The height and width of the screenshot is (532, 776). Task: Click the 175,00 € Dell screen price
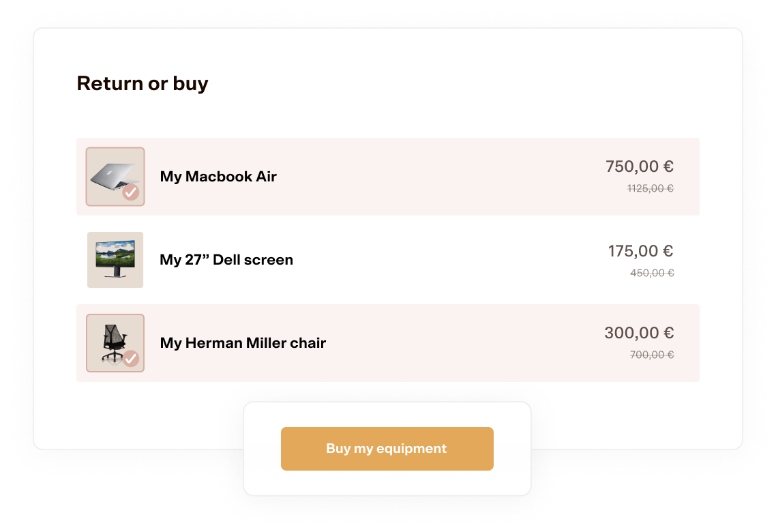[640, 251]
